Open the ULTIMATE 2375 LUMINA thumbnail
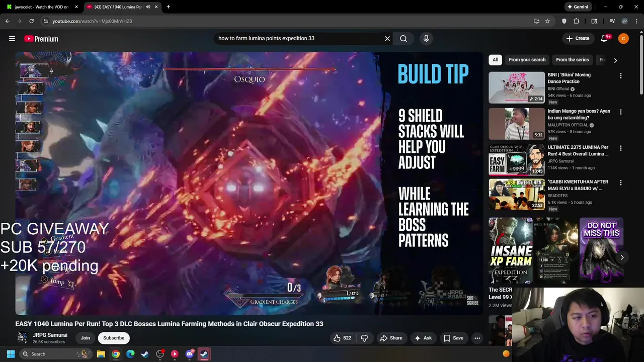The width and height of the screenshot is (644, 362). tap(517, 160)
